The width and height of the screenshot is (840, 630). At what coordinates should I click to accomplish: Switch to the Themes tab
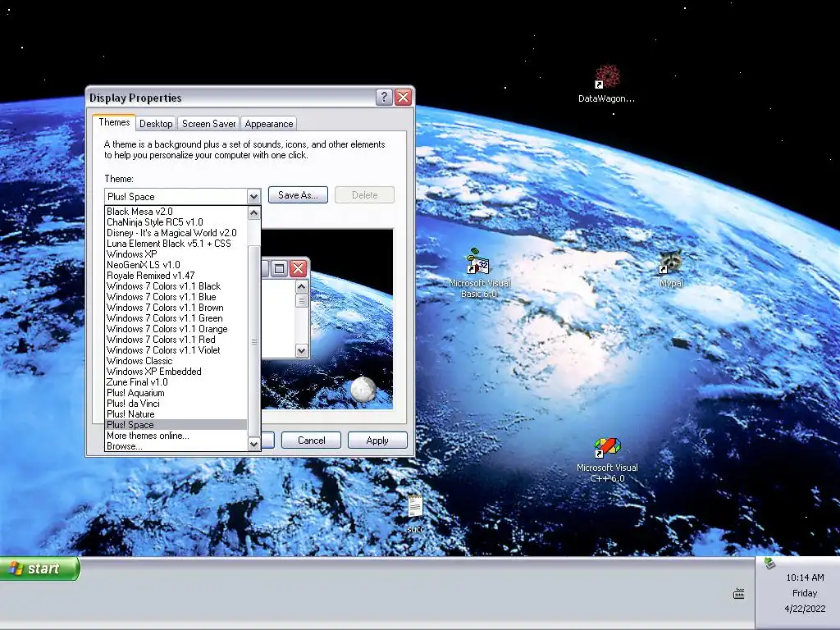click(113, 122)
